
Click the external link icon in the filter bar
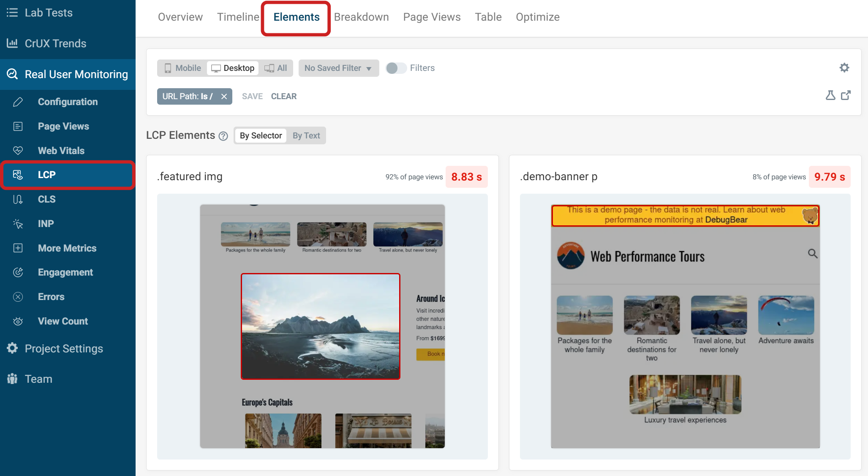846,95
